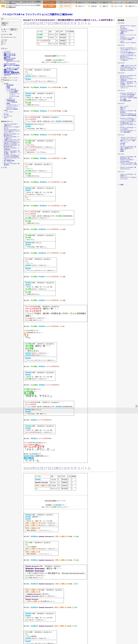Go to 雑談室 board link
Screen dimensions: 138x644
click(x=8, y=87)
